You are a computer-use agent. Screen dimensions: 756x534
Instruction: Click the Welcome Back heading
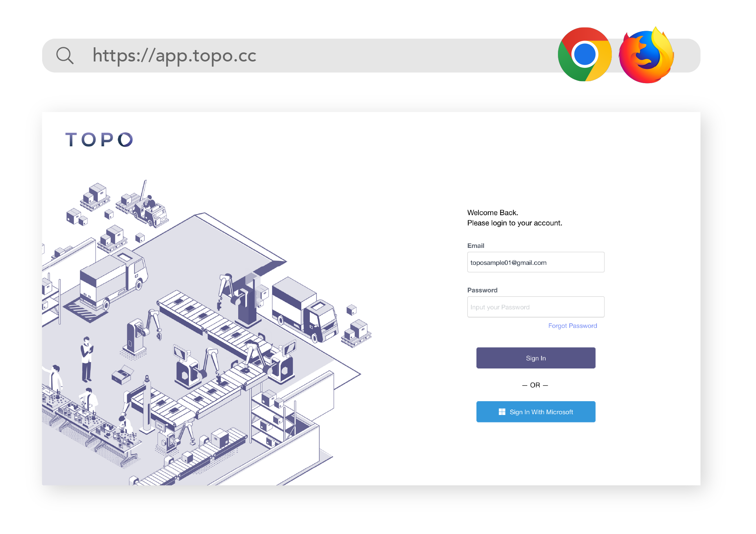click(492, 212)
